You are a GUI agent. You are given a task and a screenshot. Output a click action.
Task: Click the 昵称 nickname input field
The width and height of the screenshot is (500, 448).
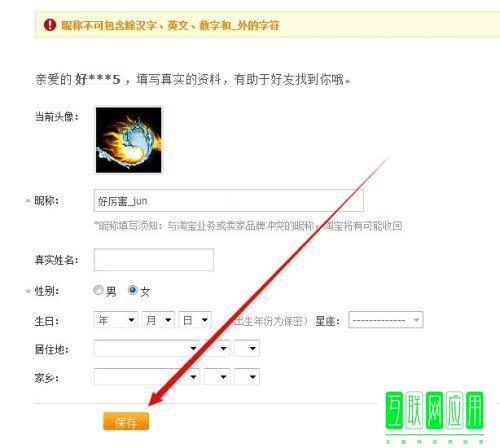229,201
